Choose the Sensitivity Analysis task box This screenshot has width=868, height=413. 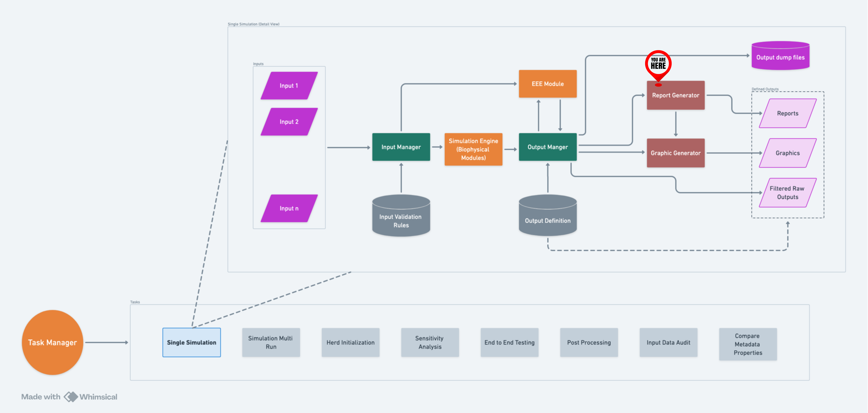[430, 342]
